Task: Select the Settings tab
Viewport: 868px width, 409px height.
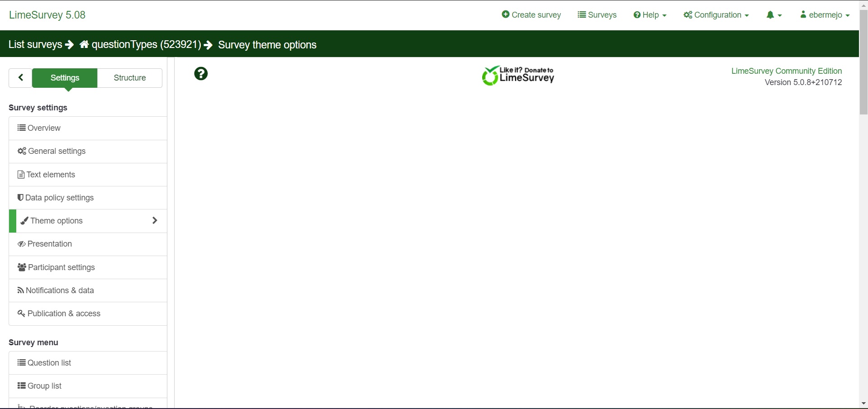Action: pos(65,78)
